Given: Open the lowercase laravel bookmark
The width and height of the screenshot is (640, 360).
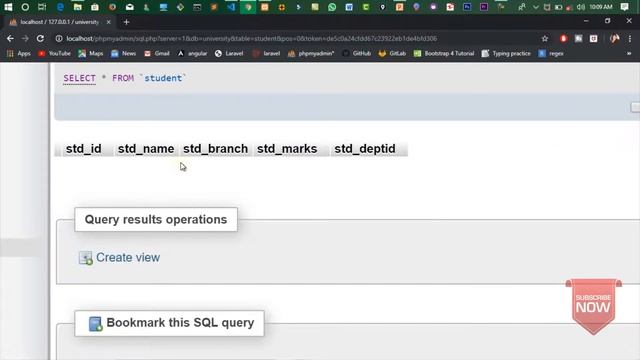Looking at the screenshot, I should (x=267, y=53).
